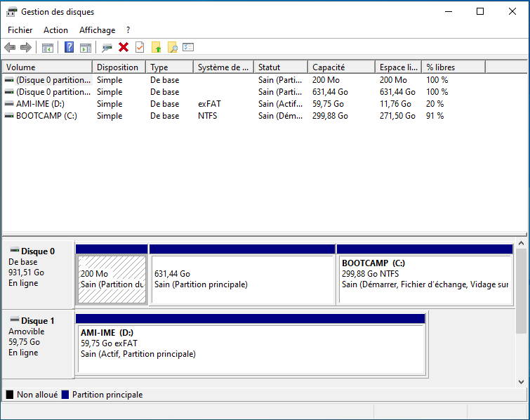Open the Affichage menu
This screenshot has width=530, height=420.
point(98,30)
